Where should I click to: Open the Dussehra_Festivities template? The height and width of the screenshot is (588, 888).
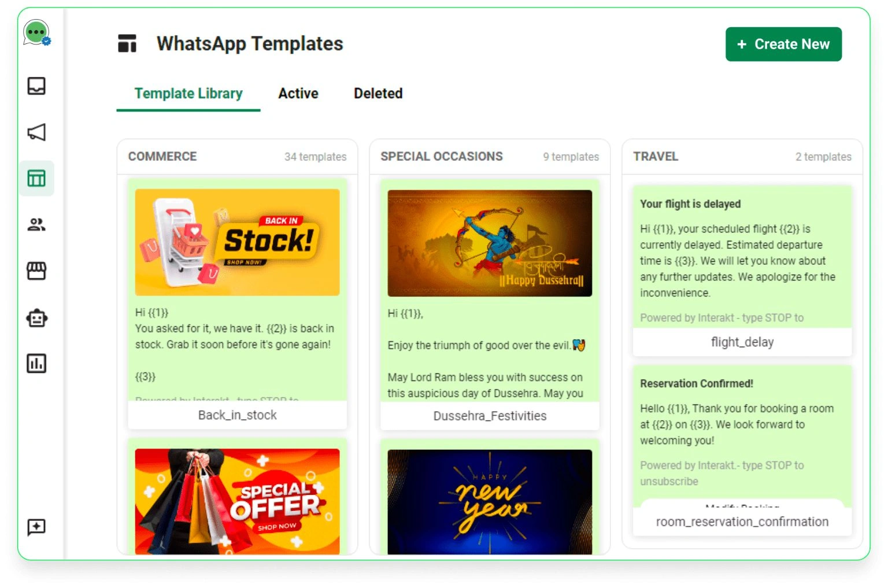point(490,304)
